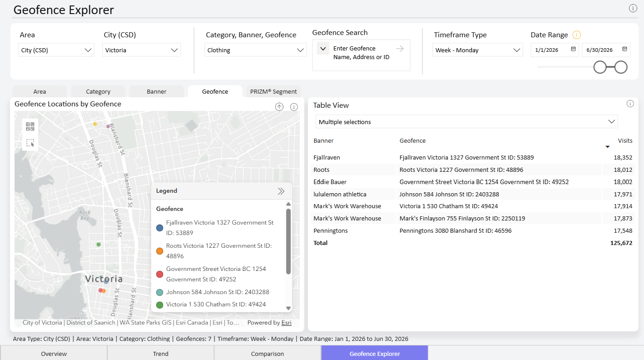Open the Multiple selections dropdown in Table View
This screenshot has height=360, width=644.
tap(466, 122)
